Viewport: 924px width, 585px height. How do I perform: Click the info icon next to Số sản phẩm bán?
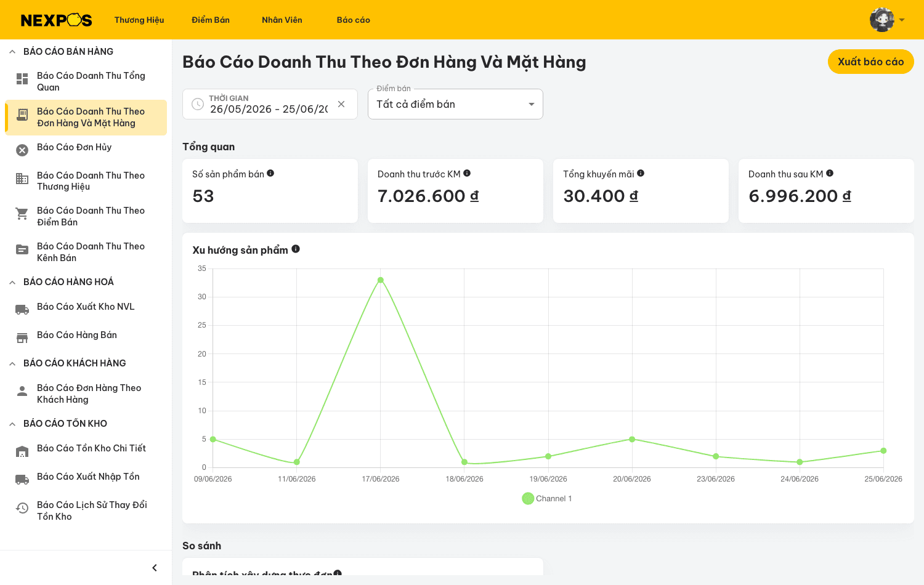pyautogui.click(x=270, y=174)
